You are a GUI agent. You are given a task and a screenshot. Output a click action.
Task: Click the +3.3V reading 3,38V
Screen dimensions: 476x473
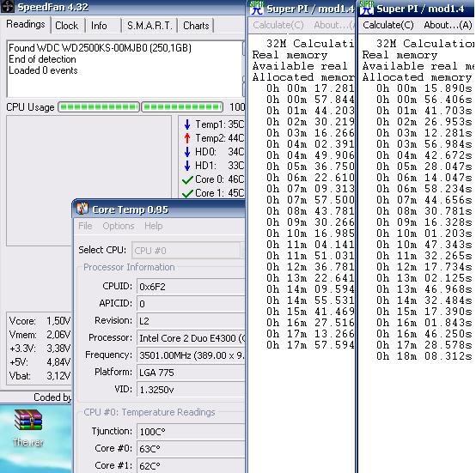[x=58, y=349]
